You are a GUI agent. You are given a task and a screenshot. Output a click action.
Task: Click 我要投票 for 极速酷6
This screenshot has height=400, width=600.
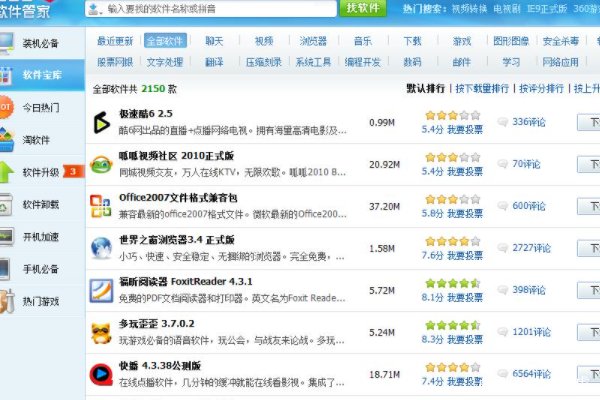click(x=465, y=130)
